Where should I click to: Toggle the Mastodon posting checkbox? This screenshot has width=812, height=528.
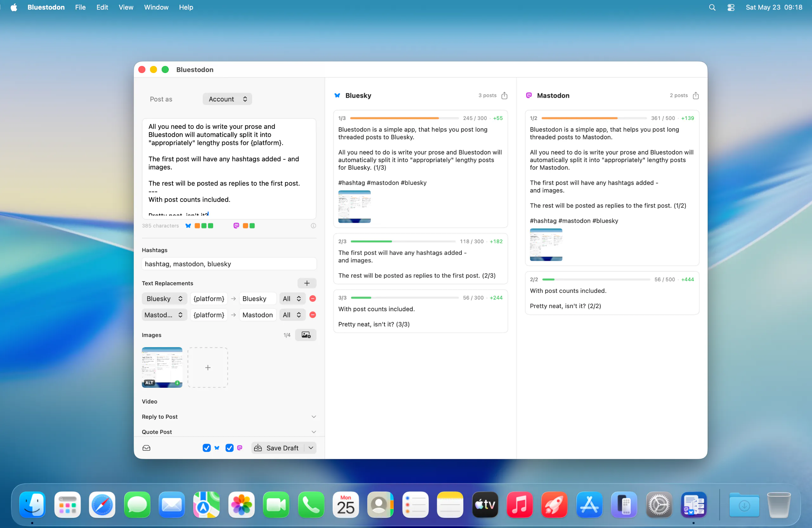(x=229, y=448)
